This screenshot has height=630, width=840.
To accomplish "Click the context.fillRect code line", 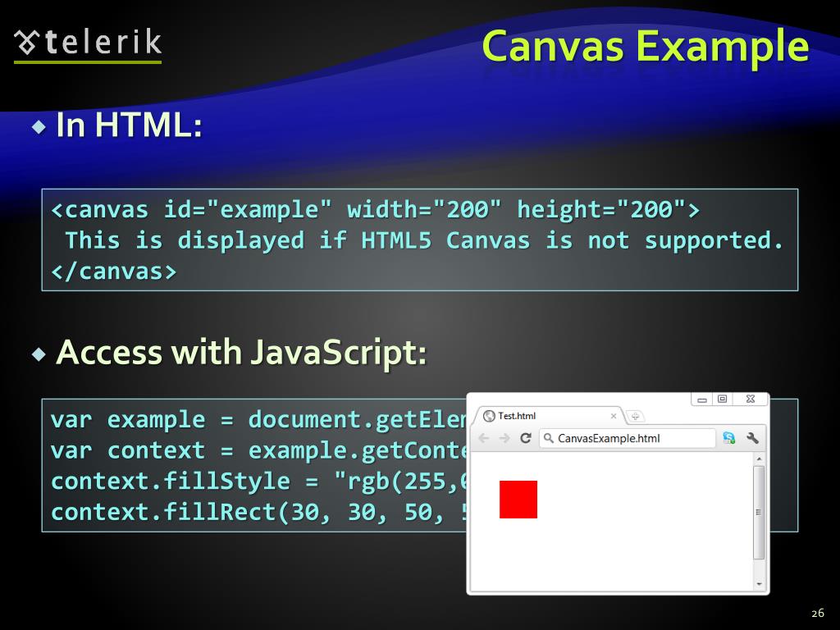I will (258, 513).
